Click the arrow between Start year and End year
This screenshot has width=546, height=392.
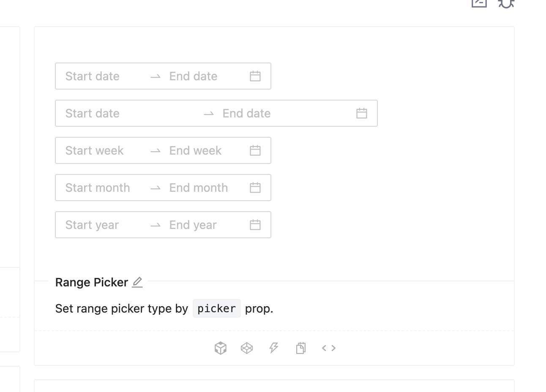coord(155,225)
